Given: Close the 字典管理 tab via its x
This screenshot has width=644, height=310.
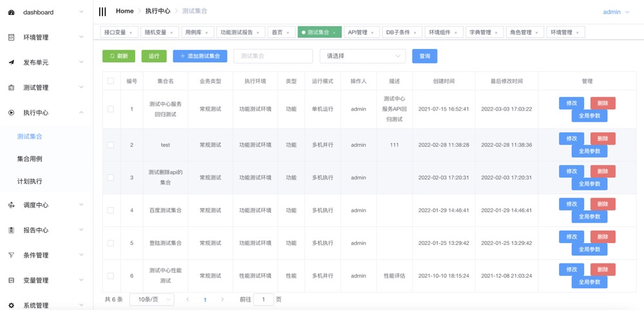Looking at the screenshot, I should (x=497, y=32).
